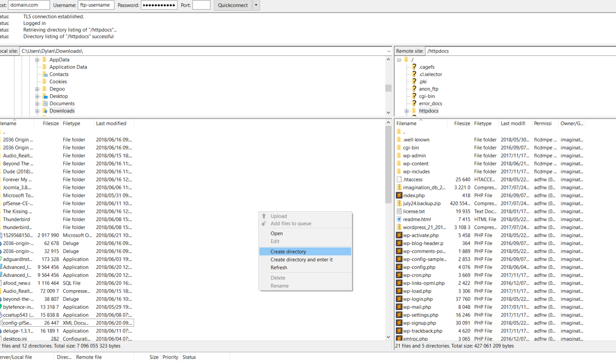Image resolution: width=616 pixels, height=364 pixels.
Task: Expand the remote httpdocs tree node
Action: pos(407,111)
